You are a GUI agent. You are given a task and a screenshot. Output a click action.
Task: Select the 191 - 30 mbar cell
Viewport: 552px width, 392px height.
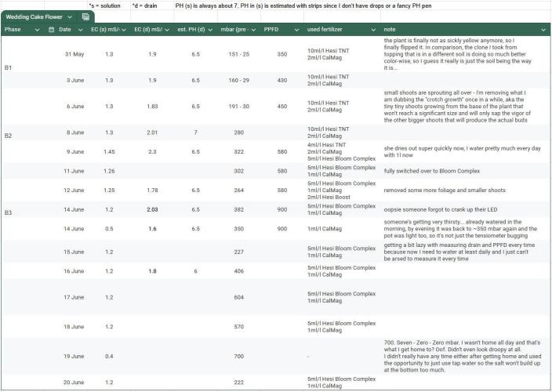click(239, 107)
